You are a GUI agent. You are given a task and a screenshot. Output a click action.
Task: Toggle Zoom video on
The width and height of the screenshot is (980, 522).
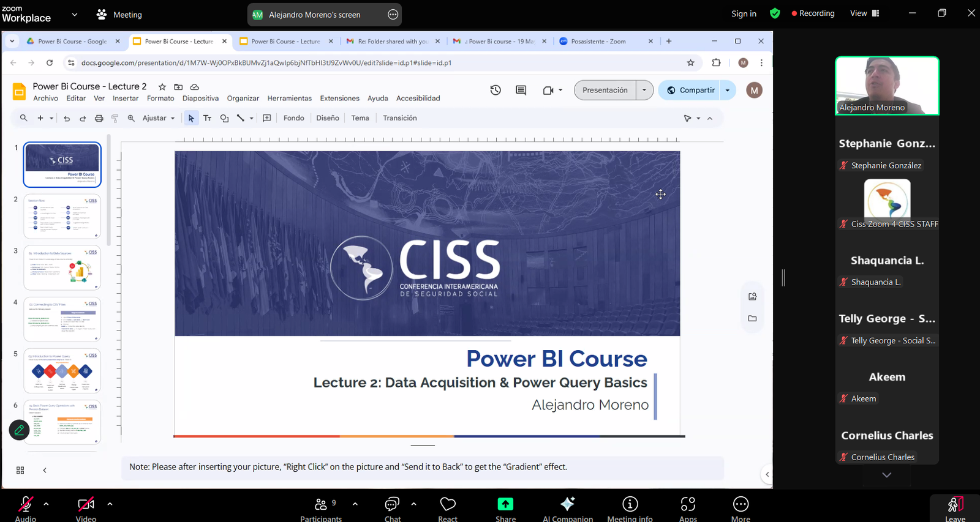pyautogui.click(x=86, y=508)
